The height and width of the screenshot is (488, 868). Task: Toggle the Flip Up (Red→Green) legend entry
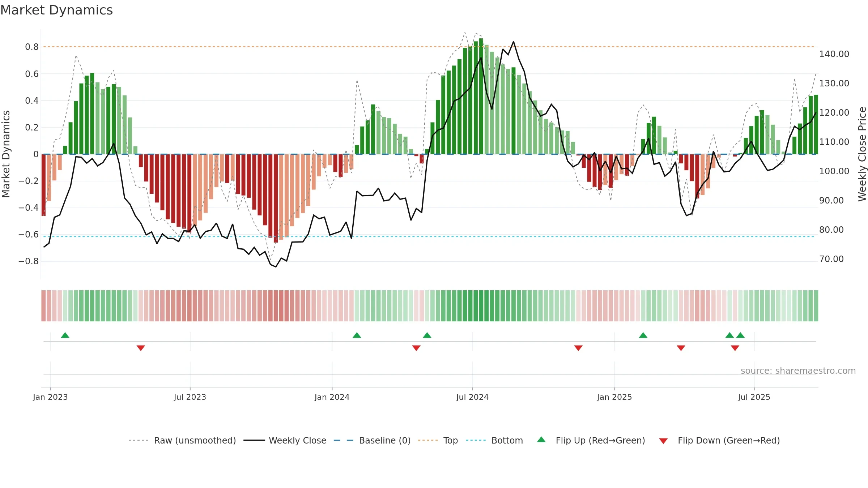(x=591, y=440)
